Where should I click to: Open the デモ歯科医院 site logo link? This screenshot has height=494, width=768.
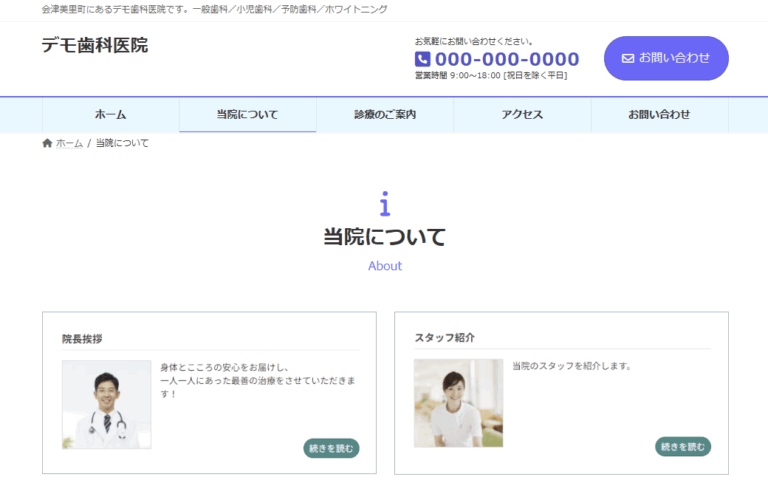click(95, 45)
